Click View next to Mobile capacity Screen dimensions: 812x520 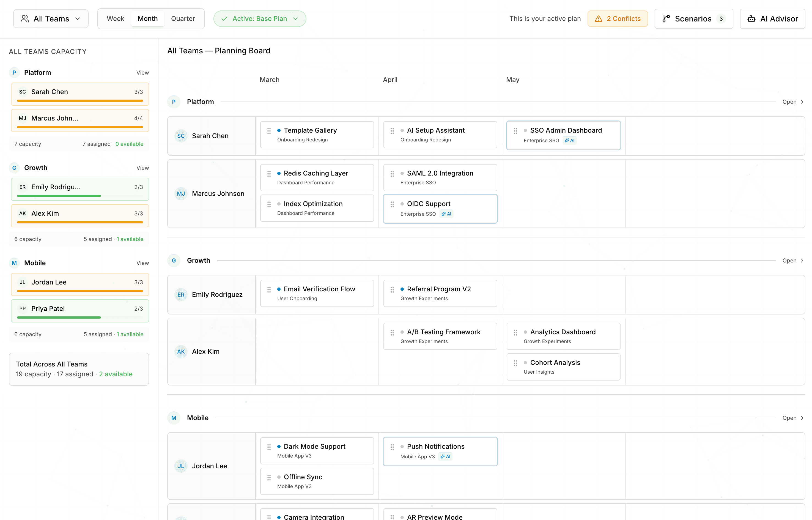(142, 263)
